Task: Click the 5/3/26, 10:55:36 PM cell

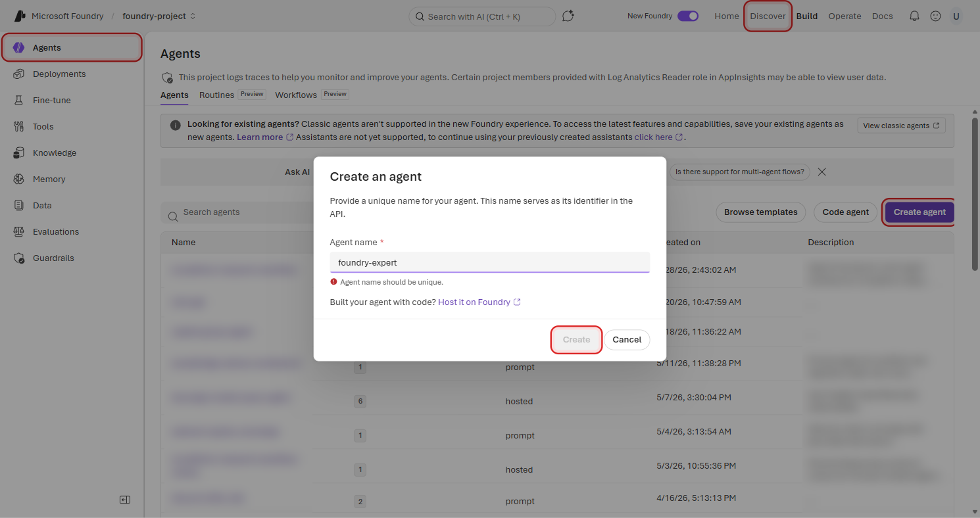Action: (x=696, y=465)
